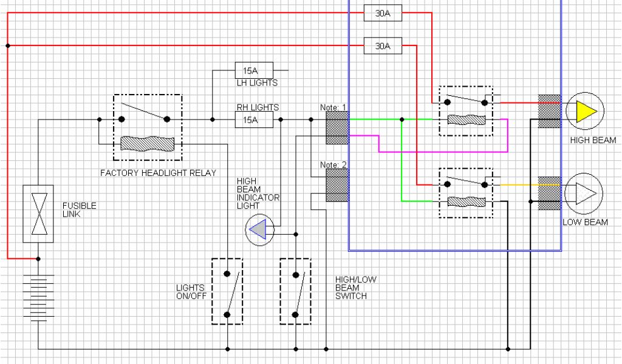Select the lower relay feeding the low beam

click(x=465, y=192)
